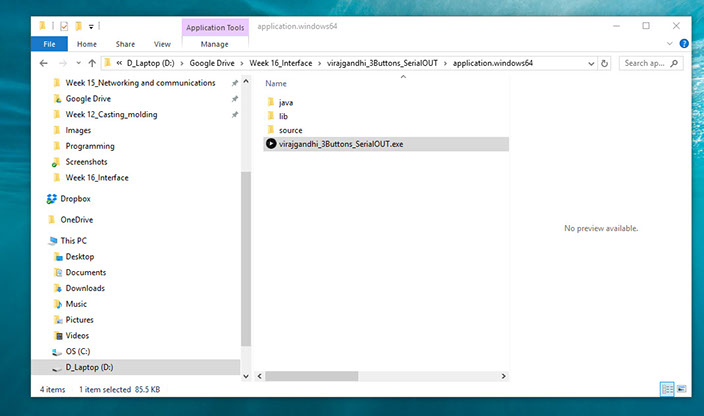
Task: Click application.windows64 breadcrumb
Action: [x=493, y=63]
